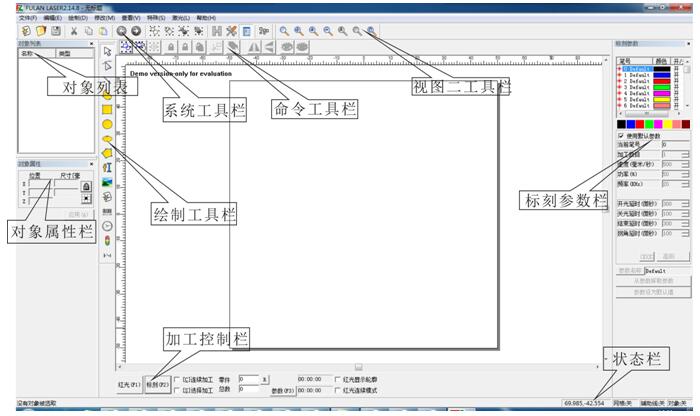700x416 pixels.
Task: Enable the 连续加工 checkbox
Action: click(x=177, y=379)
